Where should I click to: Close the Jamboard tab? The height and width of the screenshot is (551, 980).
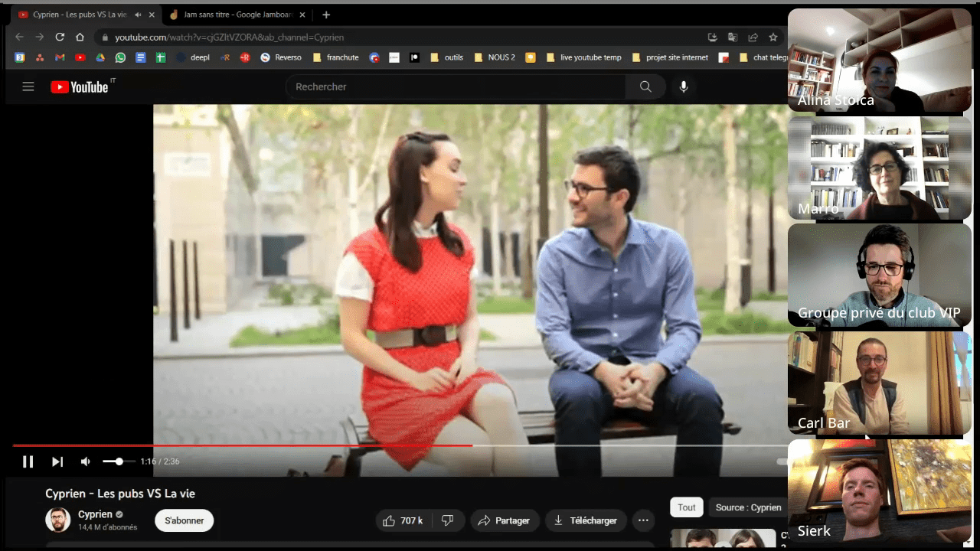click(x=303, y=15)
